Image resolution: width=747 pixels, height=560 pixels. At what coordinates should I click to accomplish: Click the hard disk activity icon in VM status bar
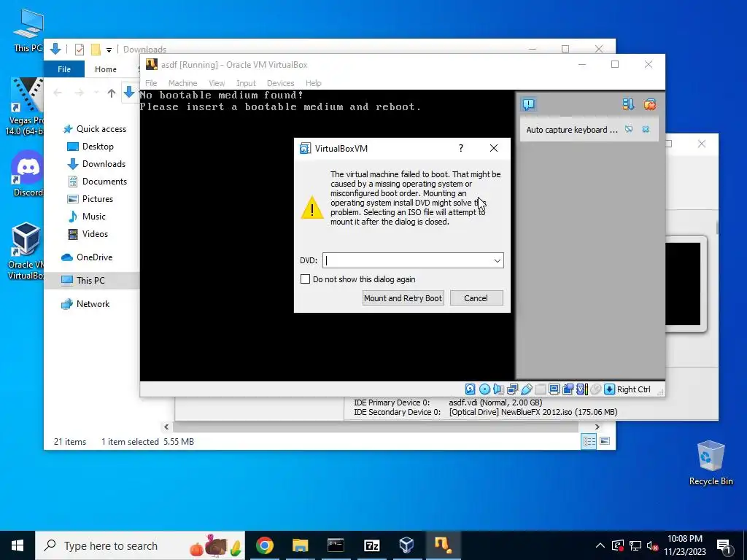pos(470,389)
